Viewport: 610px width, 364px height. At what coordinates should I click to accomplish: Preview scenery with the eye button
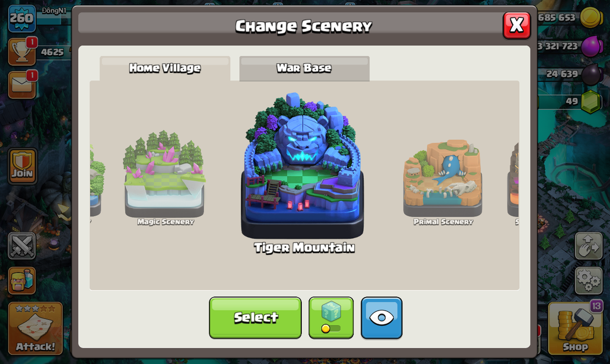click(x=382, y=318)
